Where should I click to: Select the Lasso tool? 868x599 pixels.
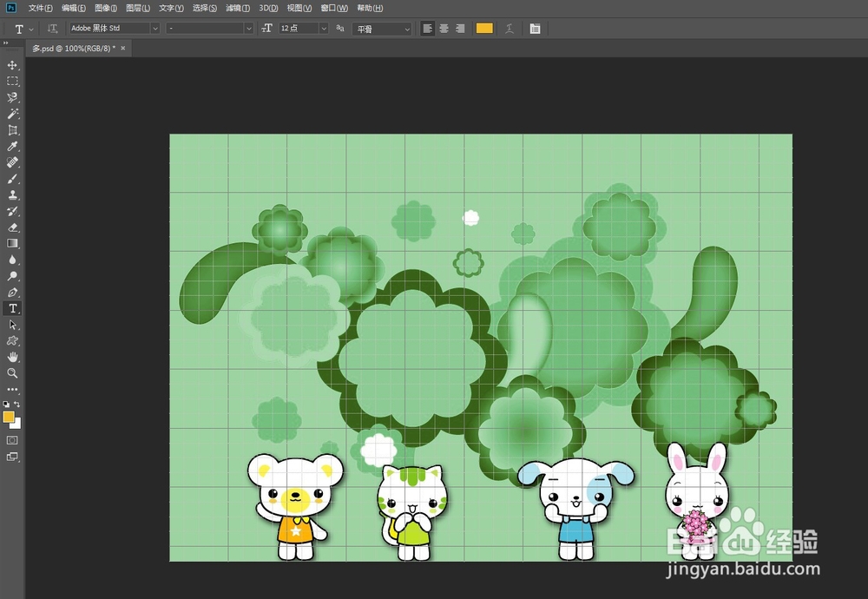[x=12, y=97]
